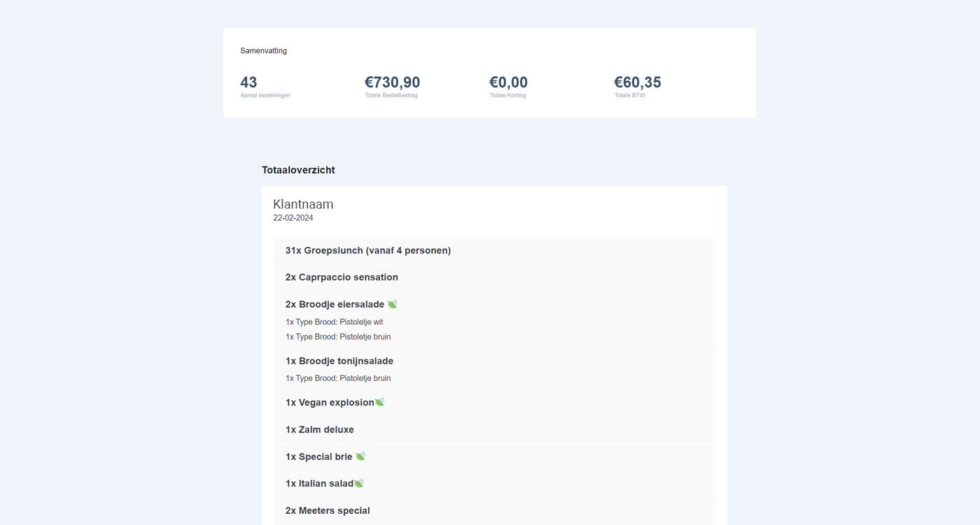Select the 1x Broodje tonijnsalade item
This screenshot has height=525, width=980.
(x=339, y=361)
